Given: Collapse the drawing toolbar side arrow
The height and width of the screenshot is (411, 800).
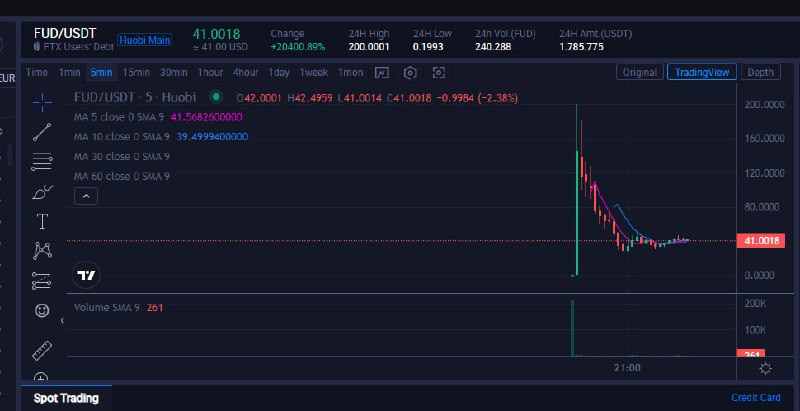Looking at the screenshot, I should point(62,321).
